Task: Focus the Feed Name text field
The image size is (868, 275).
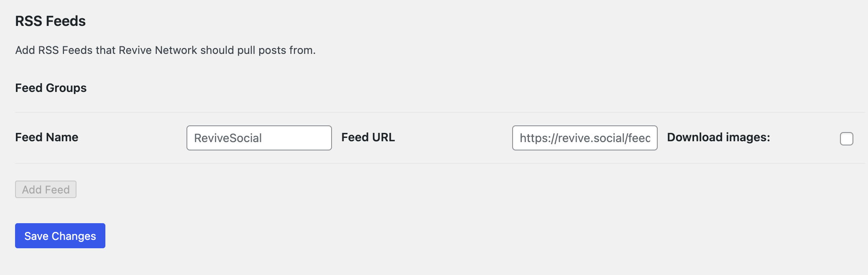Action: click(259, 138)
